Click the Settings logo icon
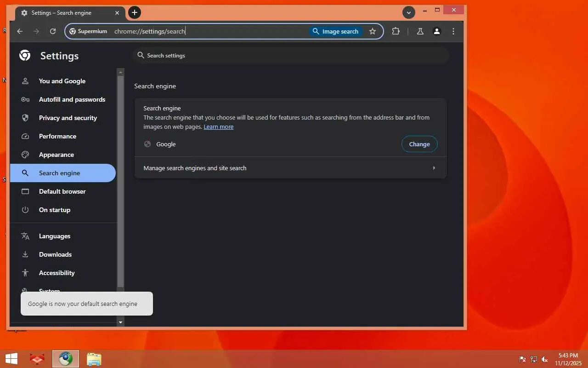This screenshot has height=368, width=588. pyautogui.click(x=25, y=56)
